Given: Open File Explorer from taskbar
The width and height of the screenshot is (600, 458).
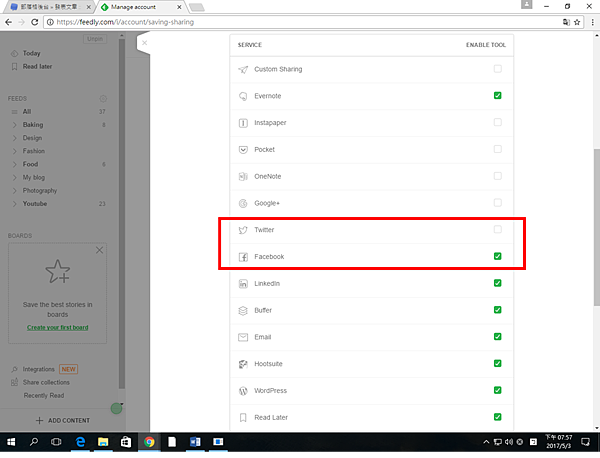Looking at the screenshot, I should point(103,442).
